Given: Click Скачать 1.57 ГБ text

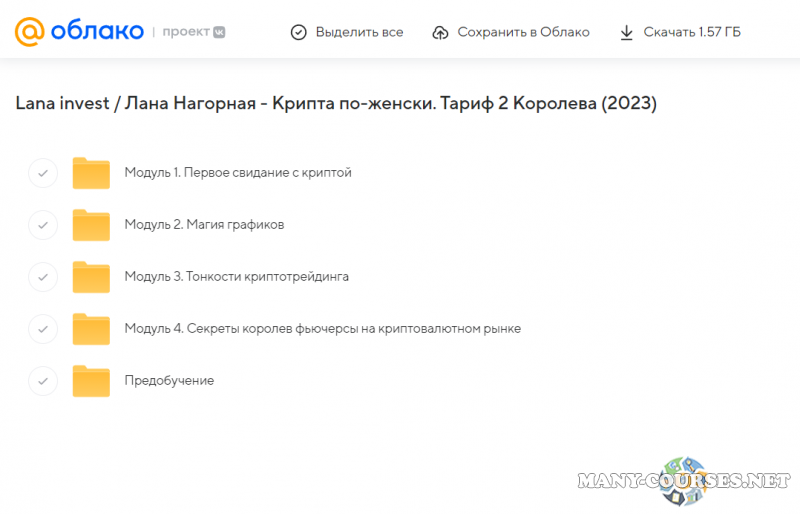Looking at the screenshot, I should tap(692, 32).
